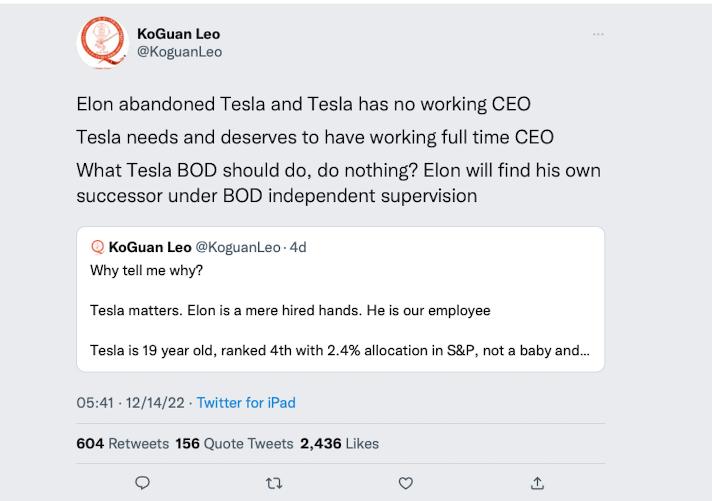Like the tweet with heart icon
Screen dimensions: 712x501
405,483
